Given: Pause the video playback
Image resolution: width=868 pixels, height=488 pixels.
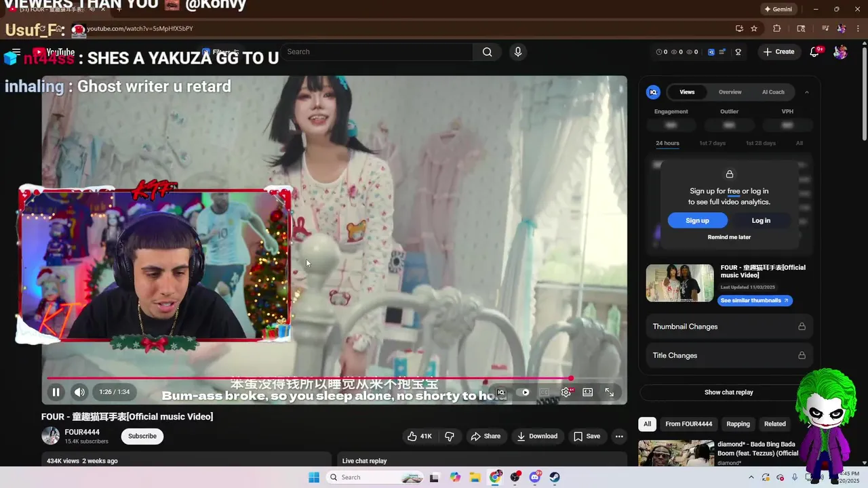Looking at the screenshot, I should 56,392.
